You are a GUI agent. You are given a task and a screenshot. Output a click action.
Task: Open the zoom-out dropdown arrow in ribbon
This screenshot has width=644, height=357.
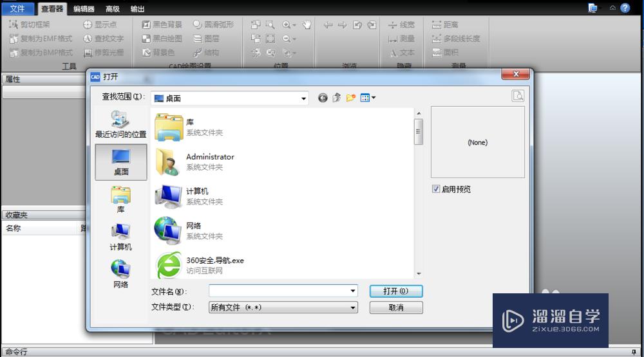tap(294, 39)
